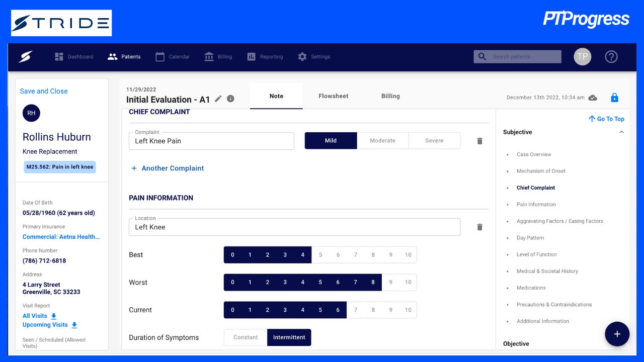Open the Calendar from the navigation bar
The height and width of the screenshot is (362, 644).
(172, 56)
